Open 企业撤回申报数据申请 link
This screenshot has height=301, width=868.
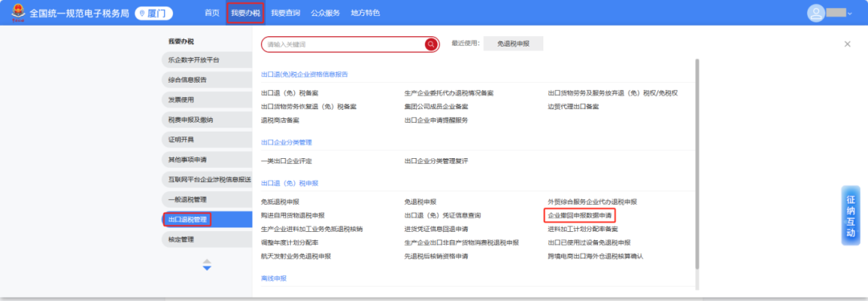(x=579, y=215)
